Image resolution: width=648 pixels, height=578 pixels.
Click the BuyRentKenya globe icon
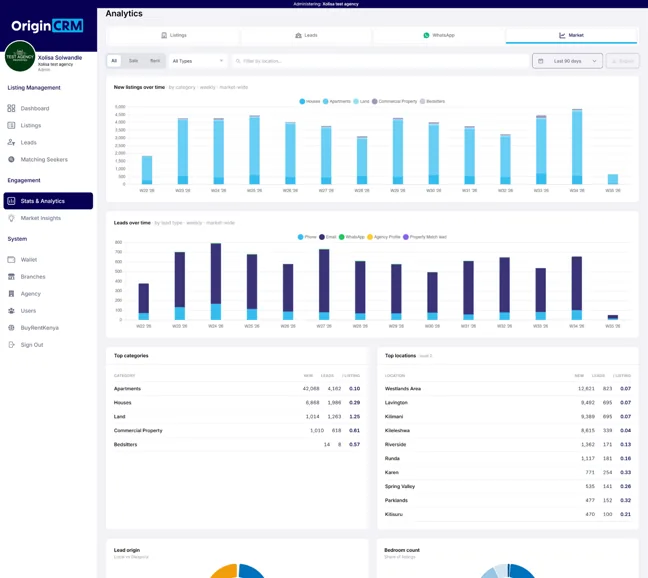(11, 328)
